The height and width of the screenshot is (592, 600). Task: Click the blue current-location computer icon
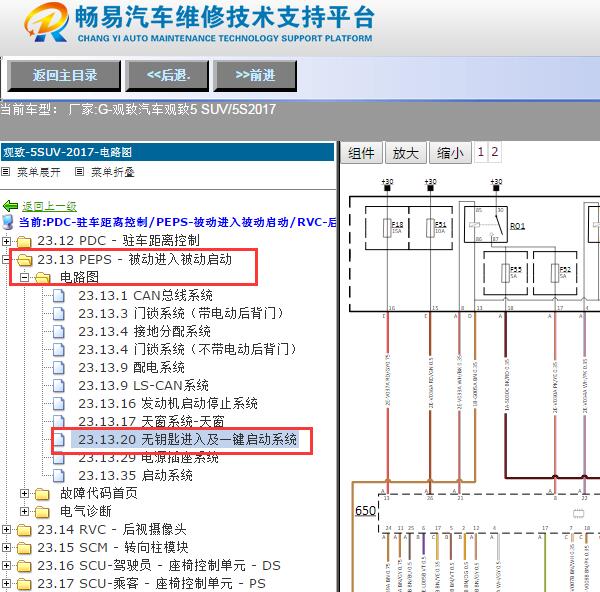point(8,223)
